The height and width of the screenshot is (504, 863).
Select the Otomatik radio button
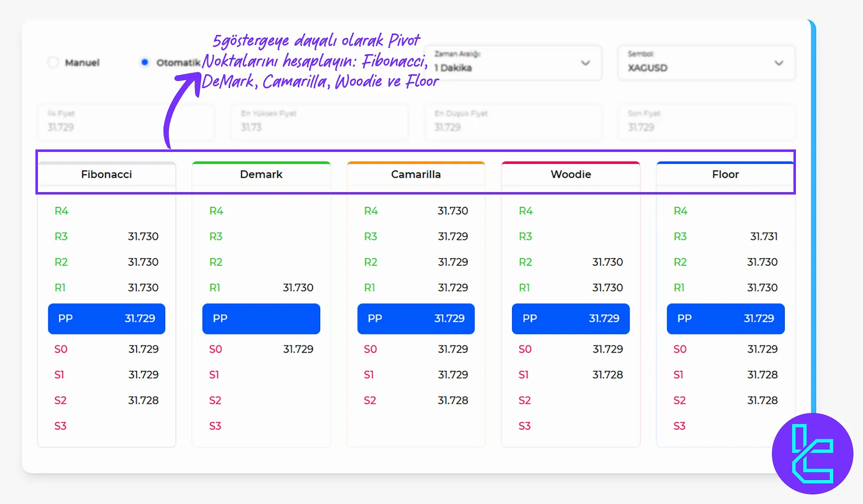144,62
